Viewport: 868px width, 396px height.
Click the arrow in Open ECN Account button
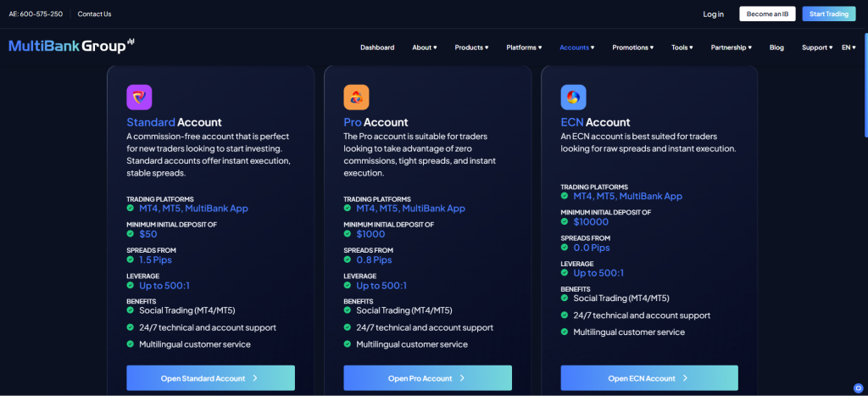685,378
